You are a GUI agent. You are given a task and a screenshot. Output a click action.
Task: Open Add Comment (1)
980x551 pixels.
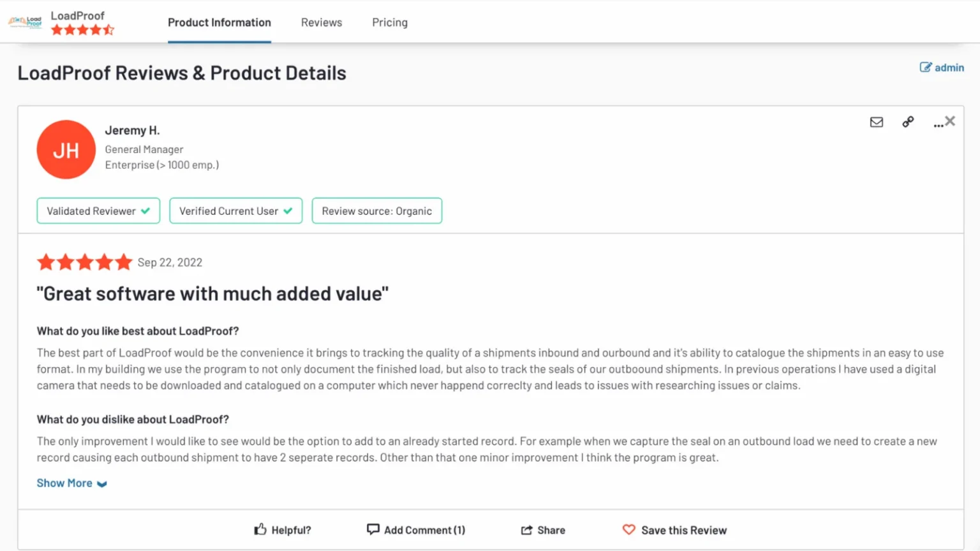416,530
